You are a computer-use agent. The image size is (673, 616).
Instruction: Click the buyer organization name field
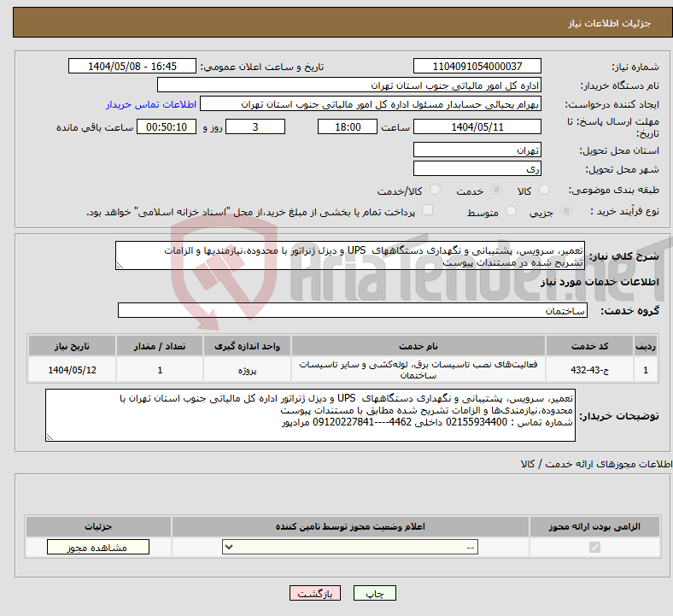click(x=349, y=85)
